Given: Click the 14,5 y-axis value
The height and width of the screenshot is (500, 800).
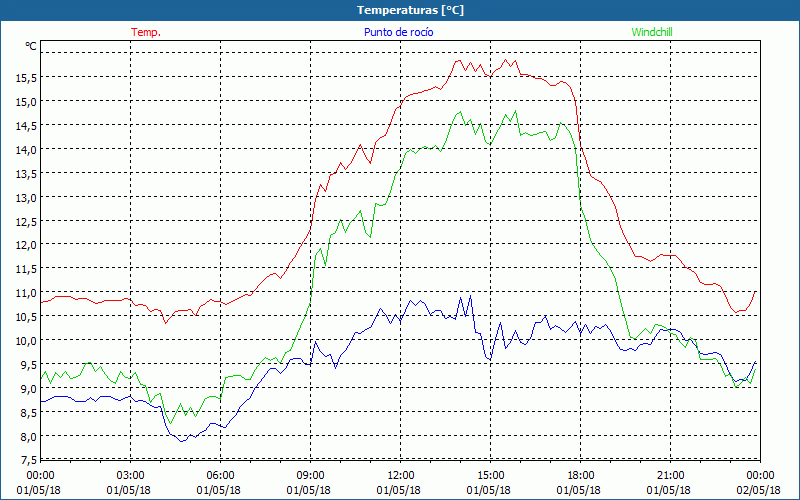Looking at the screenshot, I should [x=26, y=126].
